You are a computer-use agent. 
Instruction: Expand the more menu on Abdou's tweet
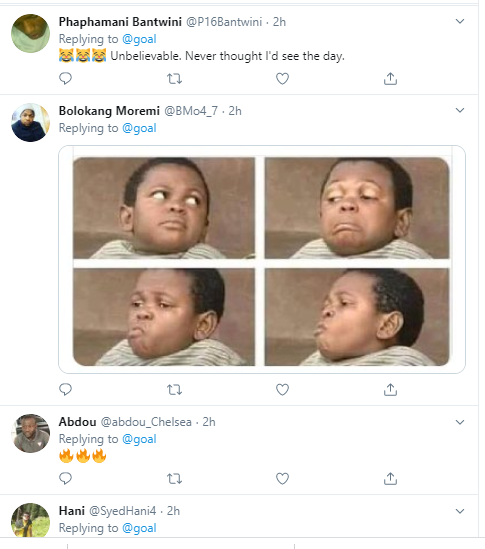(460, 422)
